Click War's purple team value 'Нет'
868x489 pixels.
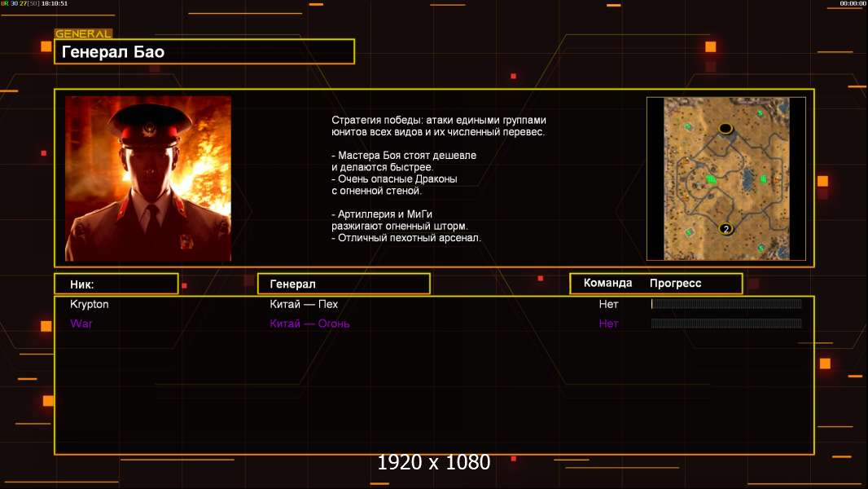[x=608, y=324]
